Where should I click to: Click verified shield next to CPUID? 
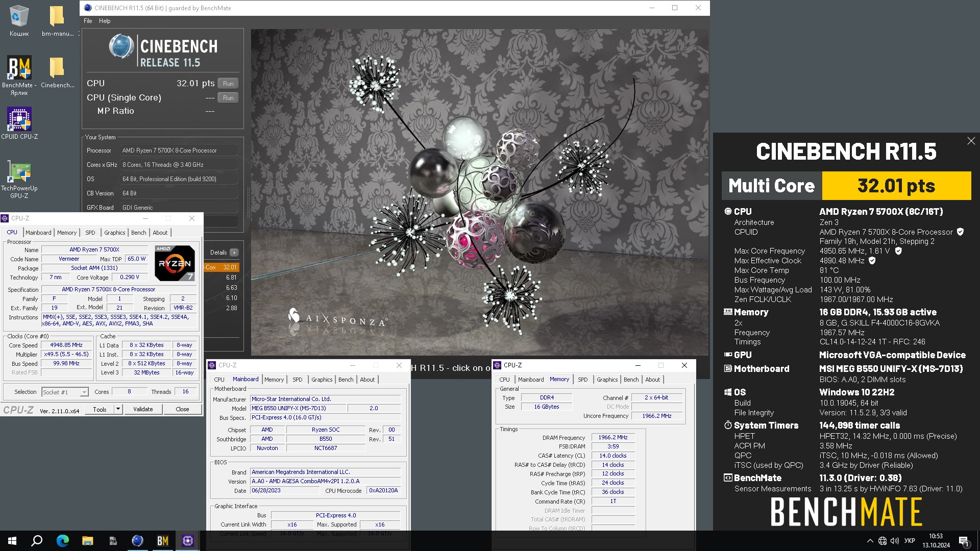click(960, 232)
